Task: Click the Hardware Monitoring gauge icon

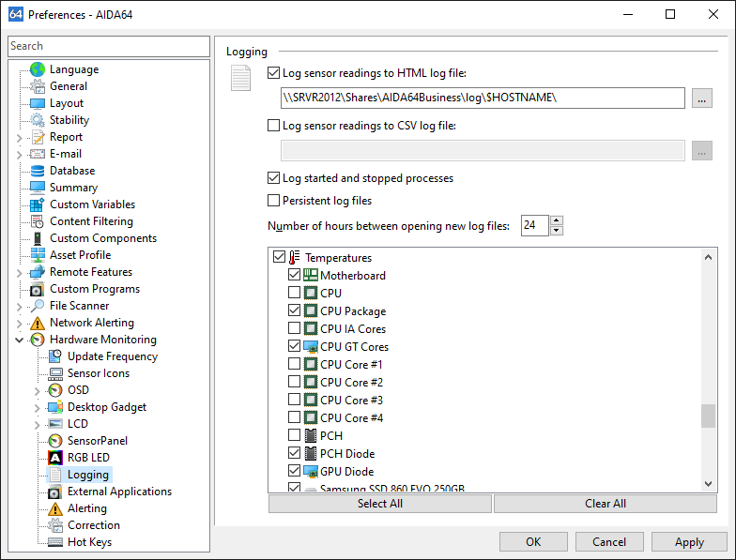Action: tap(38, 340)
